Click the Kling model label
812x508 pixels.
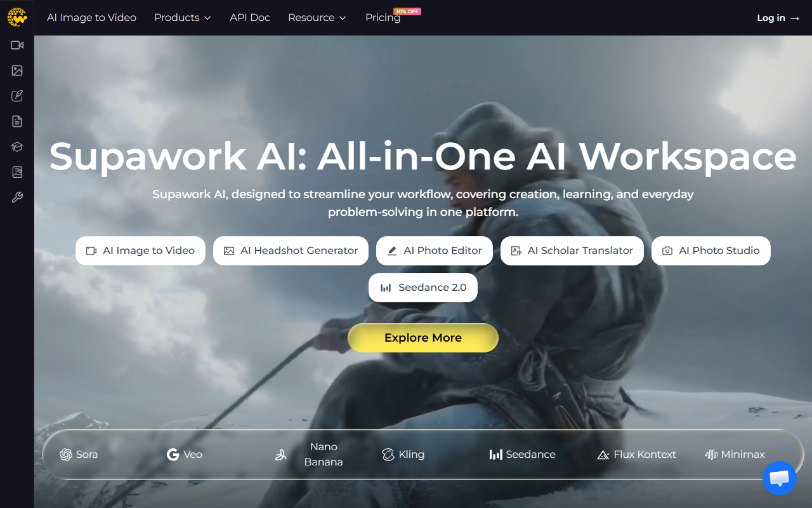click(411, 455)
